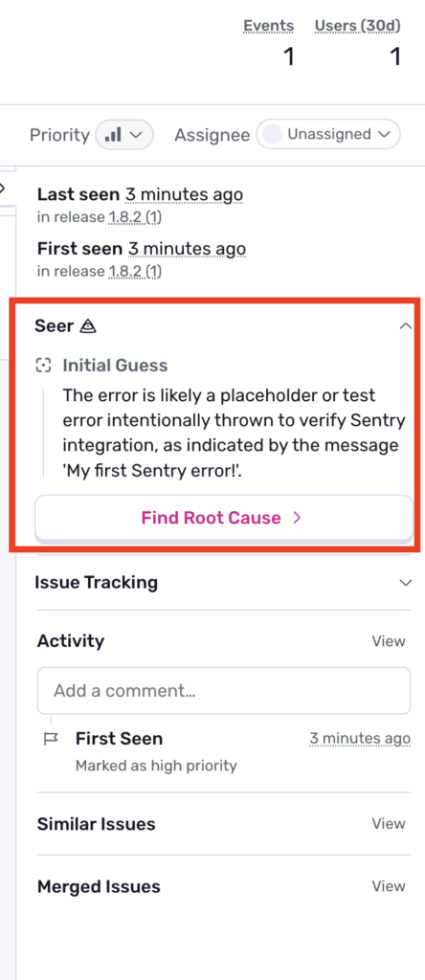Open View link for Similar Issues
Image resolution: width=425 pixels, height=980 pixels.
389,824
